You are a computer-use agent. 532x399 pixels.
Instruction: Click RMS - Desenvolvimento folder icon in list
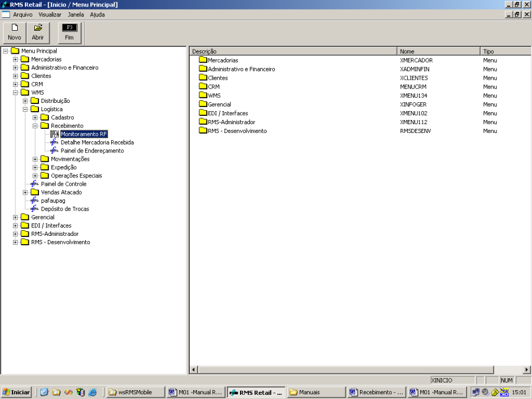203,131
